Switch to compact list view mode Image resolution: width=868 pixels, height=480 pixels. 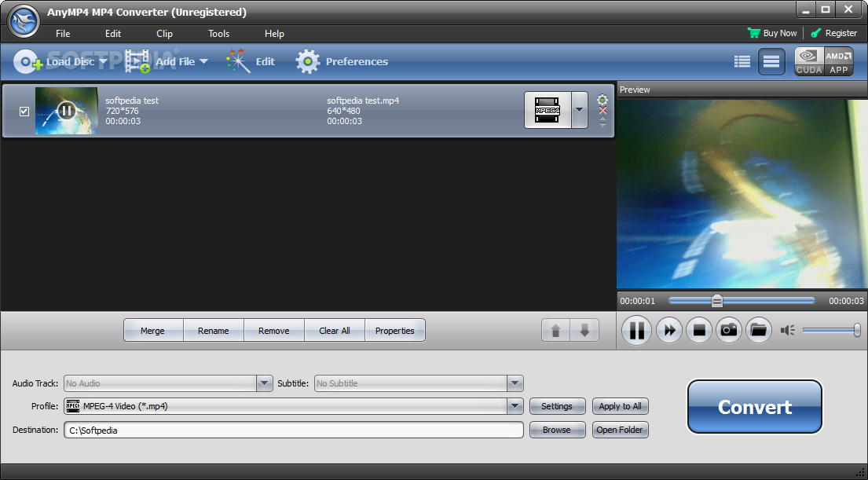pos(771,61)
